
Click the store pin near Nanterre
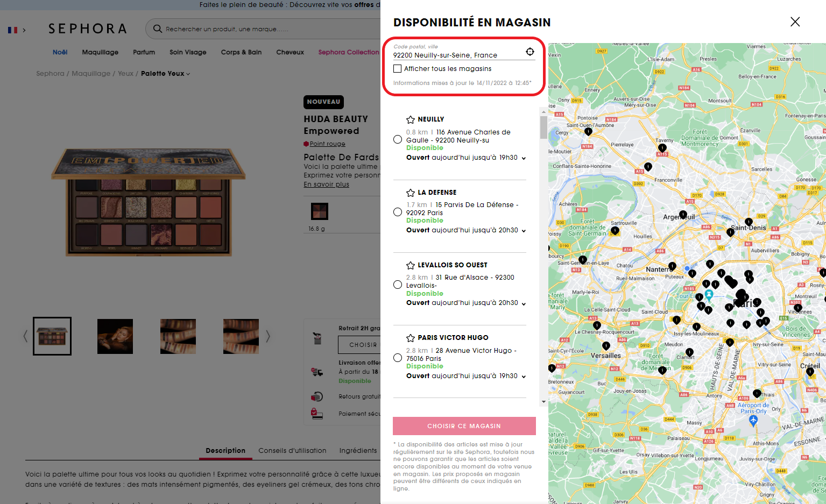pos(672,266)
